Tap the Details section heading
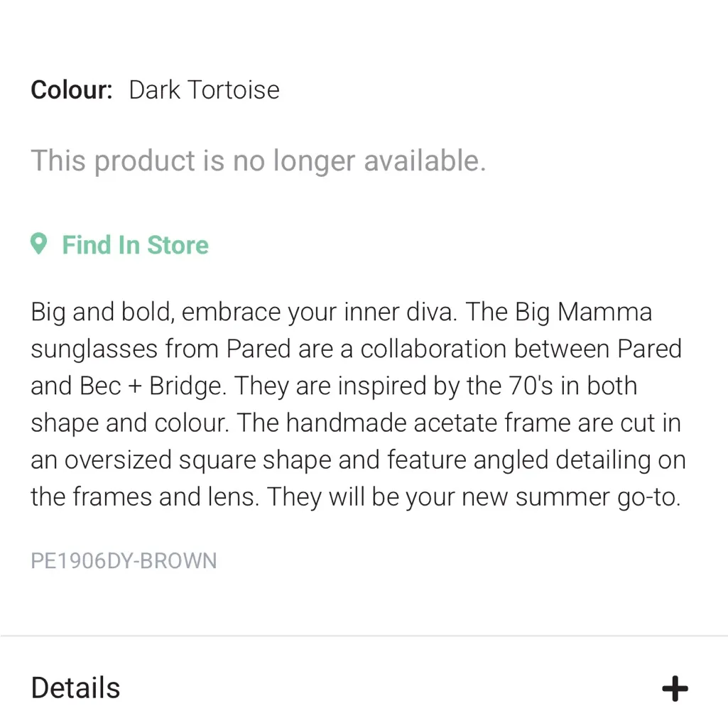 76,688
